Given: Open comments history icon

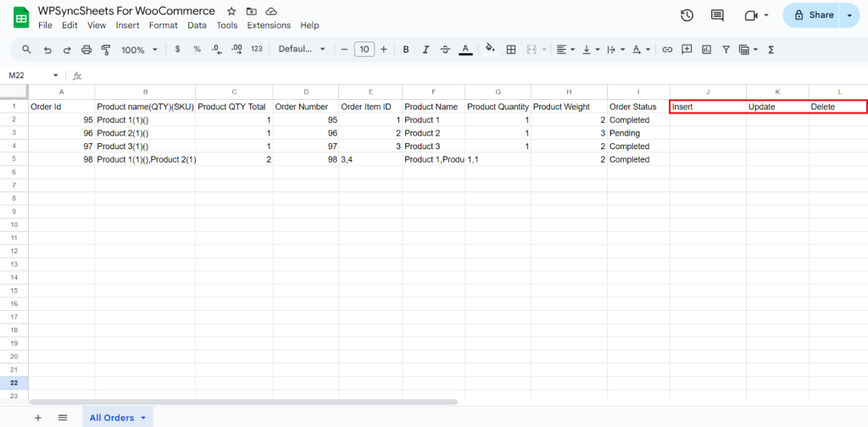Looking at the screenshot, I should [717, 15].
